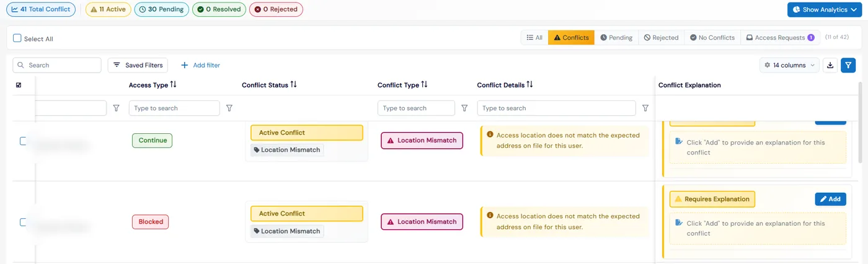
Task: Click Active Conflict in the Continue row
Action: click(306, 133)
